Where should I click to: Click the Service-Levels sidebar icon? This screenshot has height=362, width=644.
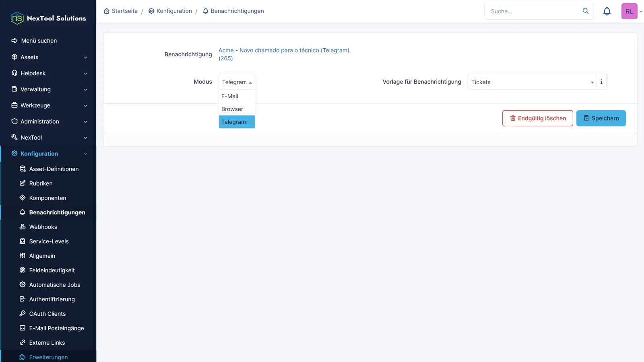pyautogui.click(x=23, y=241)
